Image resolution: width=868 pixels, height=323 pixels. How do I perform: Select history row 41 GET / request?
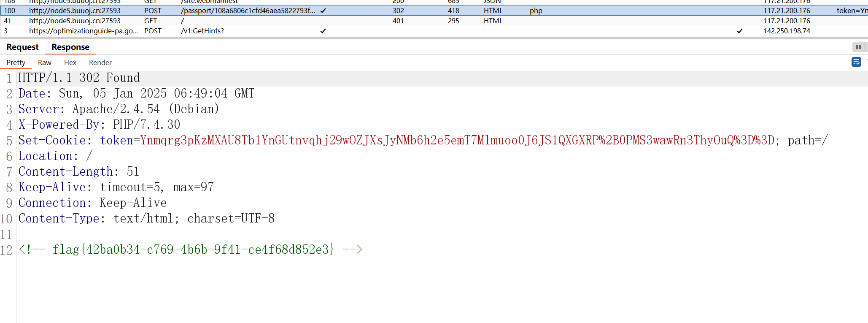pos(434,21)
